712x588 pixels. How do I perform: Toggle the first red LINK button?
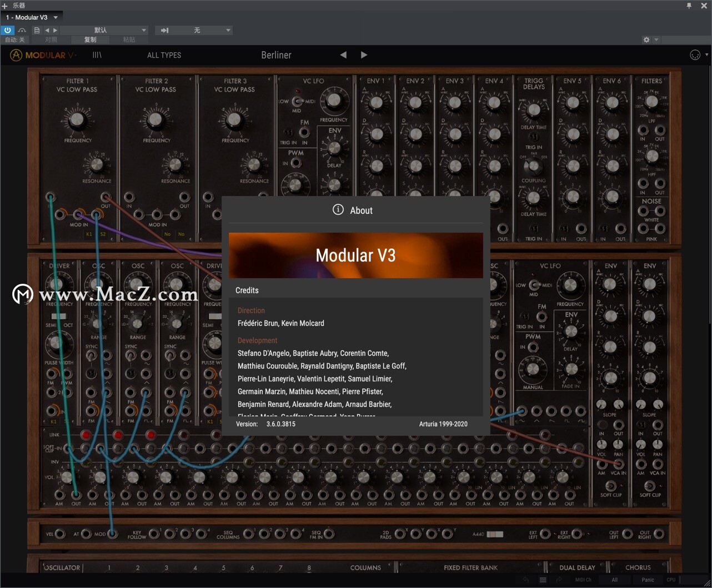(86, 435)
